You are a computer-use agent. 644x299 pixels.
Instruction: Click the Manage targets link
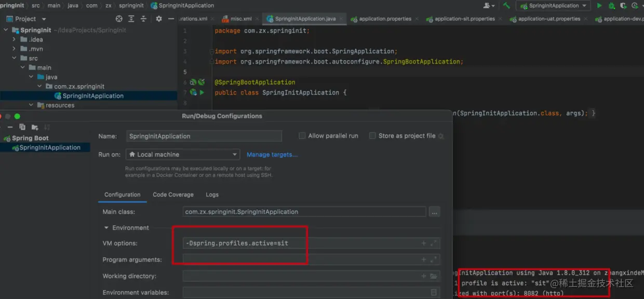[272, 154]
